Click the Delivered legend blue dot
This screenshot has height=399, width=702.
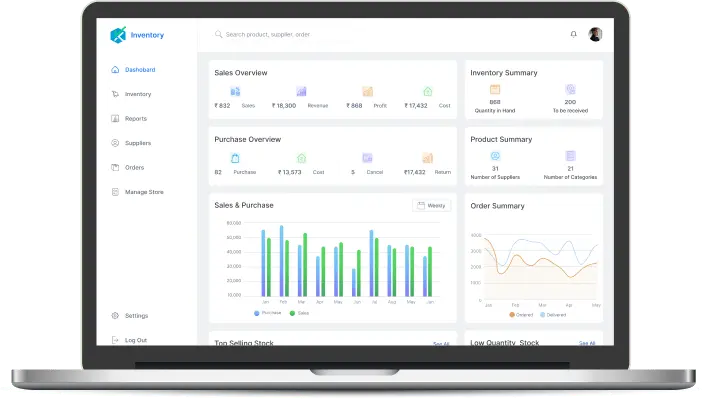(x=543, y=315)
